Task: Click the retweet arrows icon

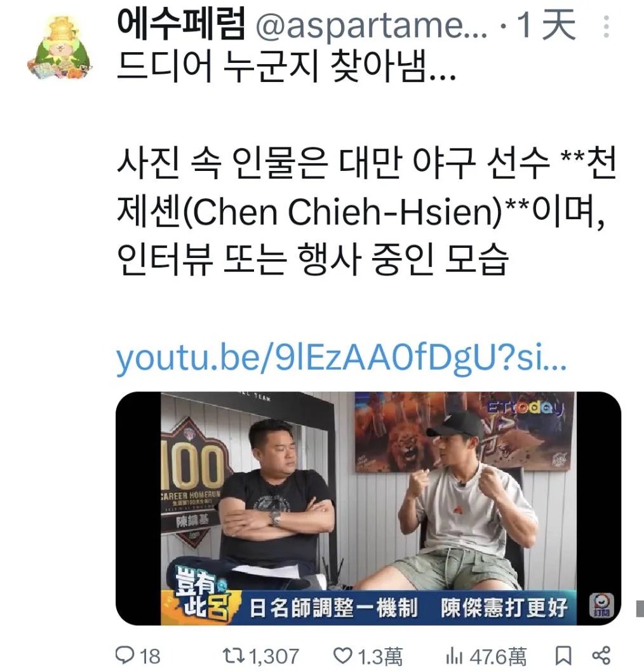Action: pos(234,655)
